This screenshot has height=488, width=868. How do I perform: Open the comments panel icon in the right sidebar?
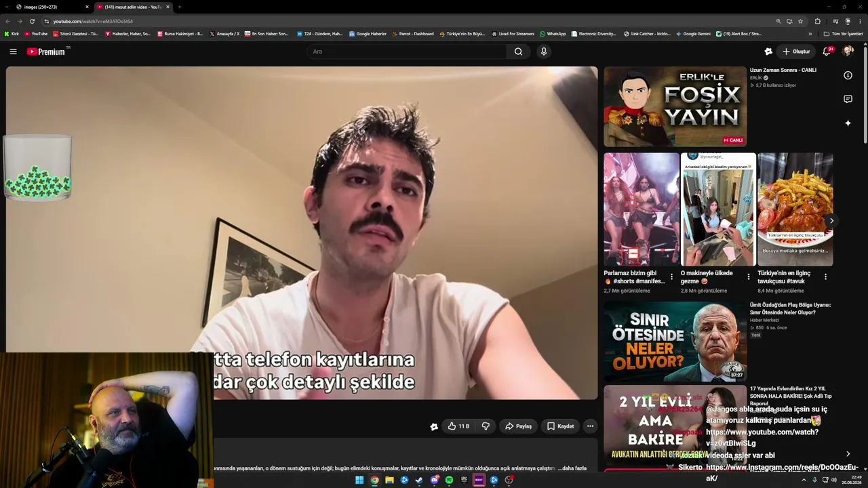coord(848,99)
